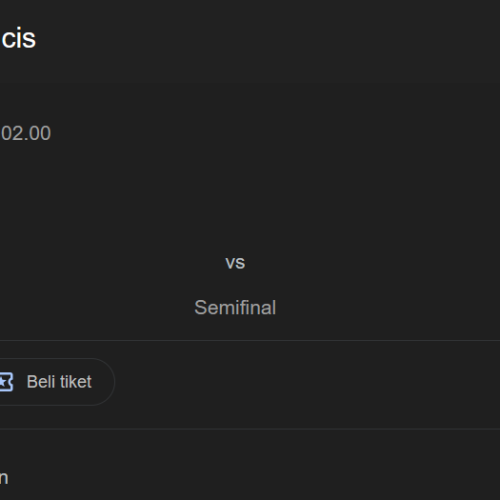Click the word Beli in the button
Viewport: 500px width, 500px height.
coord(41,382)
